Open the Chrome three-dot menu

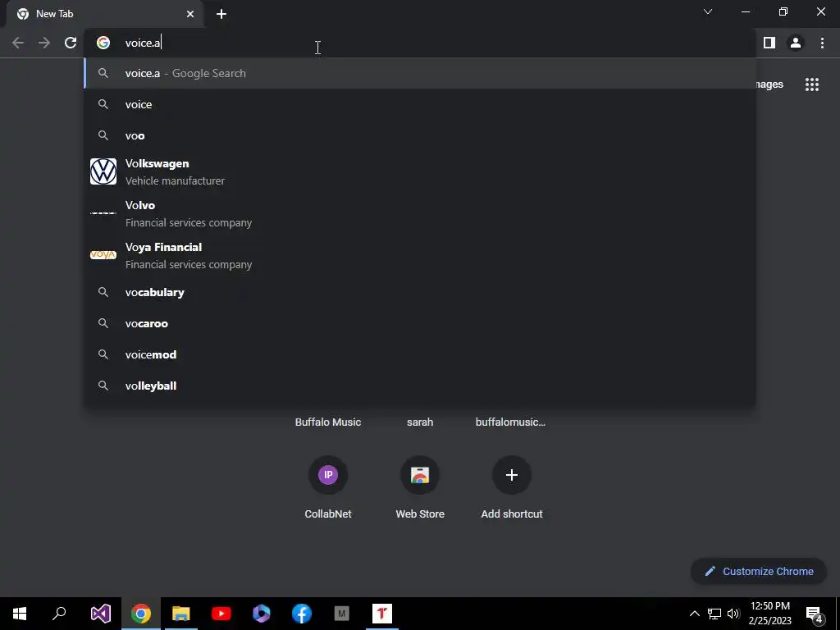(x=822, y=43)
